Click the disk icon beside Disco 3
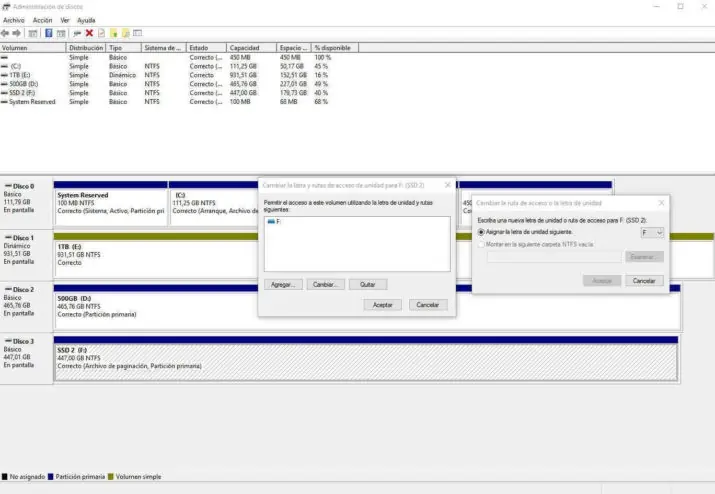Viewport: 715px width, 494px height. pos(8,341)
